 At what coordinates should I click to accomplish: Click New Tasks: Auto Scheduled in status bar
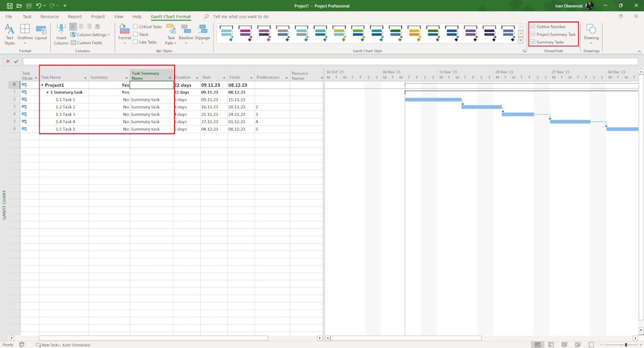click(x=63, y=345)
